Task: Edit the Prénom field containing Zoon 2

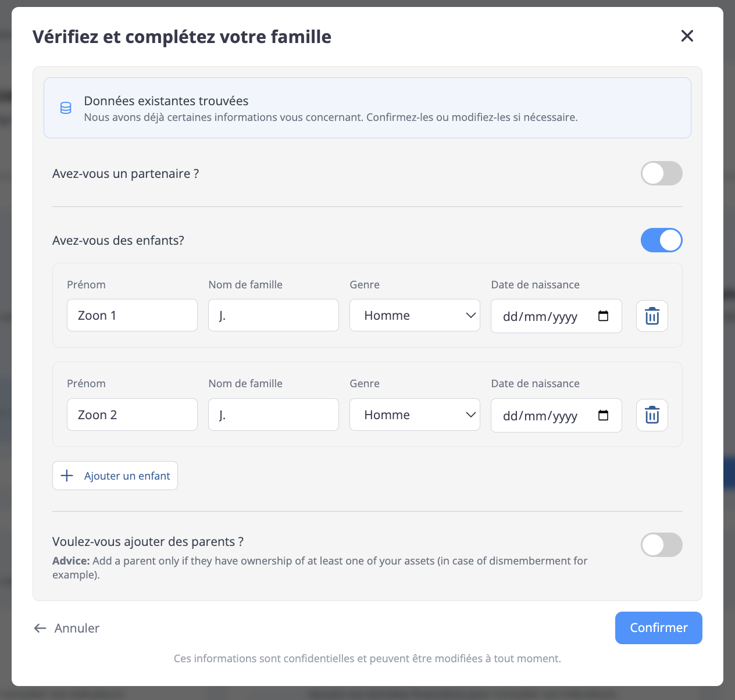Action: pos(132,415)
